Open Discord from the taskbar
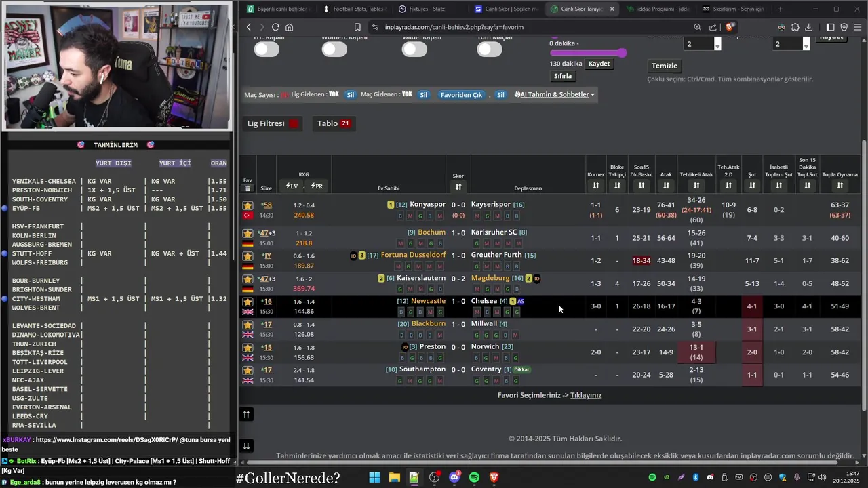868x488 pixels. [454, 477]
